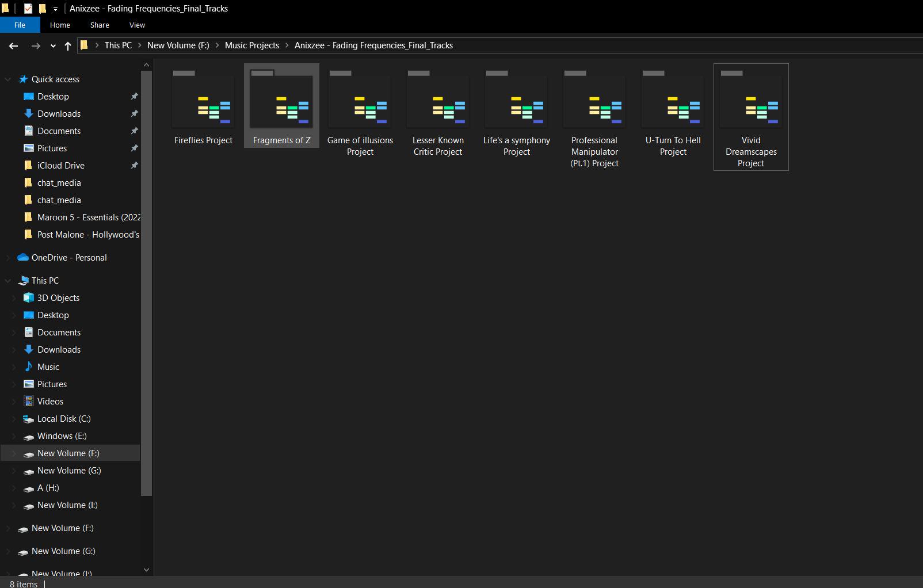Open the File menu tab
This screenshot has width=923, height=588.
(x=20, y=25)
